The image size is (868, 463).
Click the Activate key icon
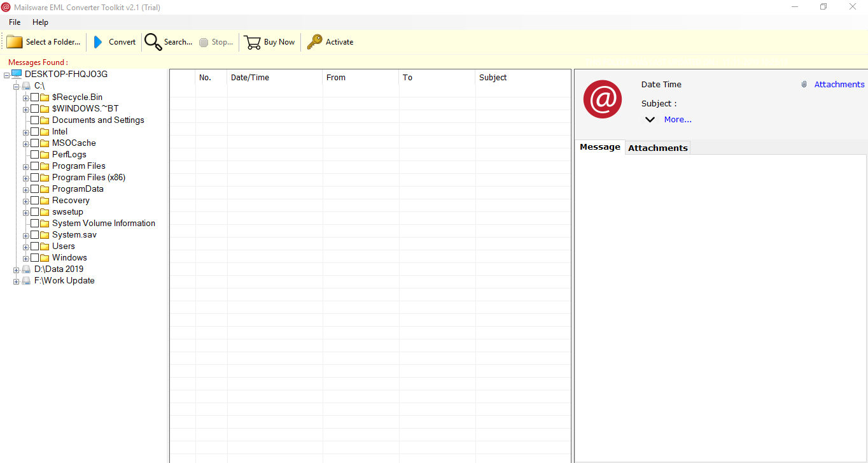pos(314,42)
